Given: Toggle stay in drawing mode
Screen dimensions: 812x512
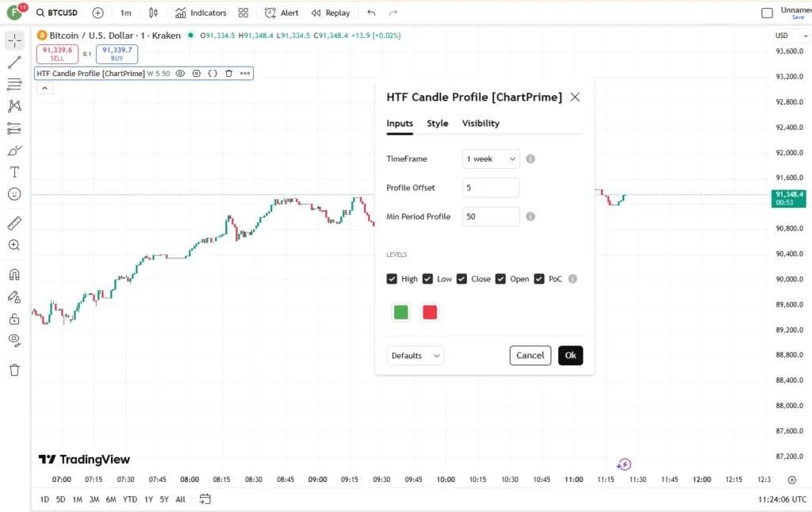Looking at the screenshot, I should [14, 296].
